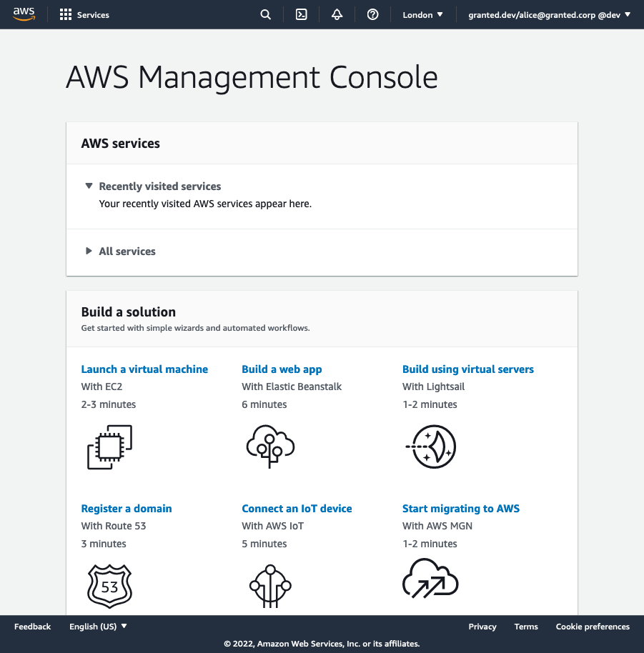Viewport: 644px width, 653px height.
Task: Launch CloudShell terminal icon
Action: point(301,14)
